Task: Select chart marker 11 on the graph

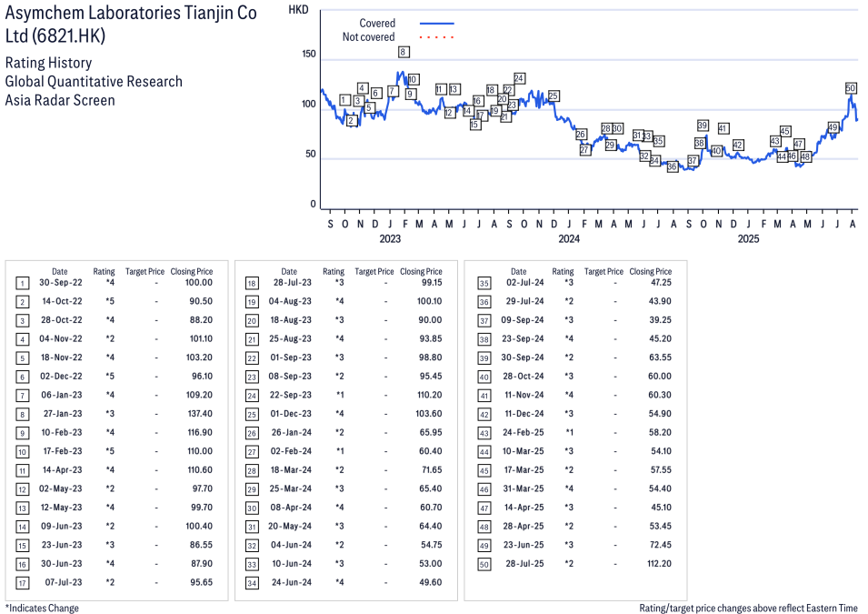Action: pos(441,89)
